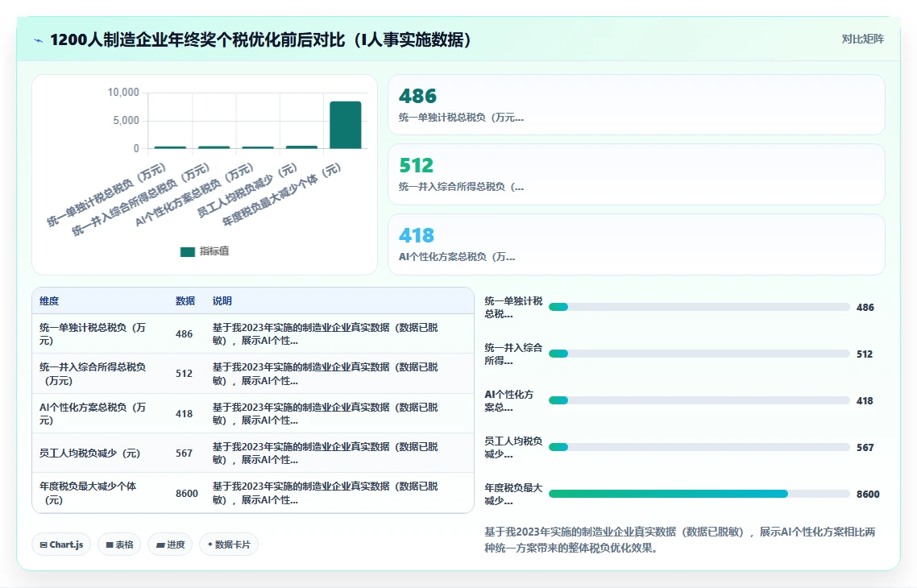Click the 8600 value in the table
Viewport: 917px width, 588px height.
187,493
